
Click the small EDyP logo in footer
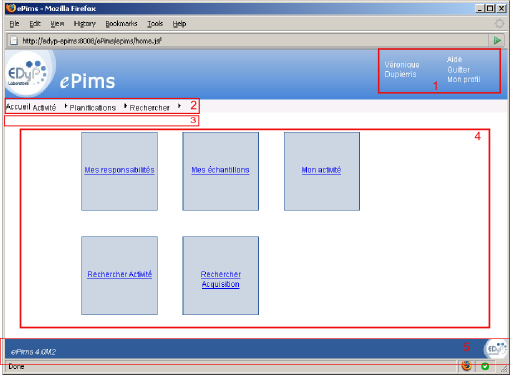pos(497,349)
